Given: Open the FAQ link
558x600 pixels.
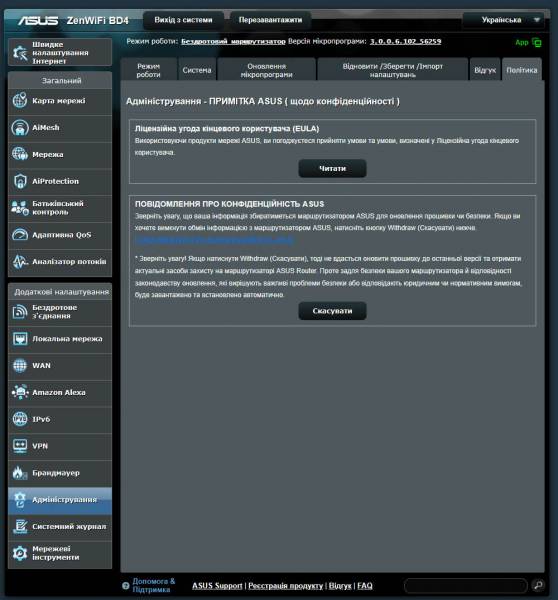Looking at the screenshot, I should (365, 585).
